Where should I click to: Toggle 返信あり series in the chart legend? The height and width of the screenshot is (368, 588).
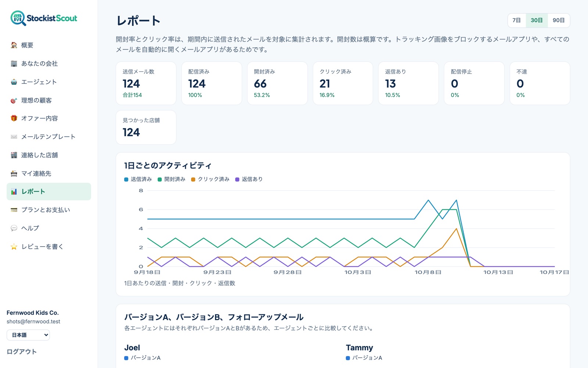249,179
